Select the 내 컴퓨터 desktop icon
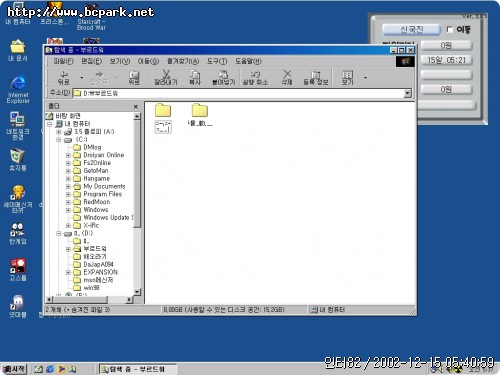This screenshot has width=500, height=375. click(x=18, y=15)
